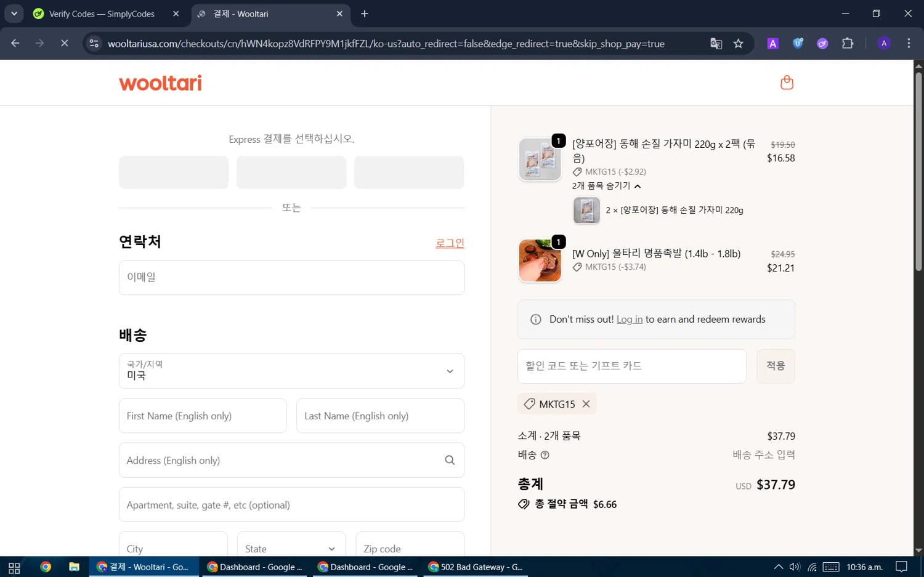Click the 울타리 명품족발 product thumbnail
This screenshot has height=577, width=924.
pos(540,260)
